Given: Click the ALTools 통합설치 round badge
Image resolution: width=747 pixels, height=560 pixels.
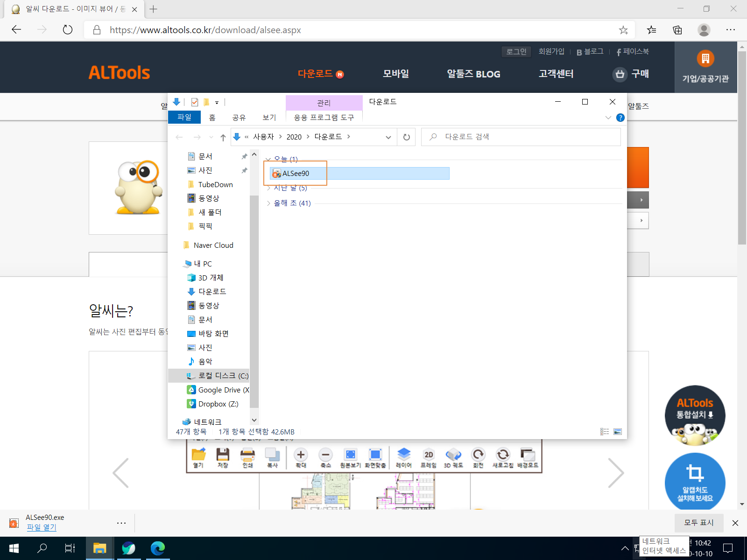Looking at the screenshot, I should pos(695,415).
